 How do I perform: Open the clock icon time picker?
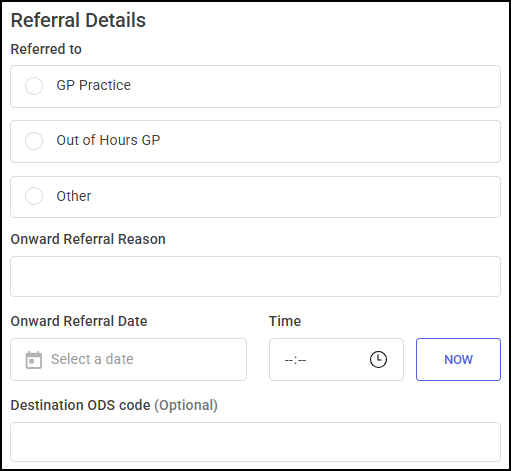click(x=378, y=359)
